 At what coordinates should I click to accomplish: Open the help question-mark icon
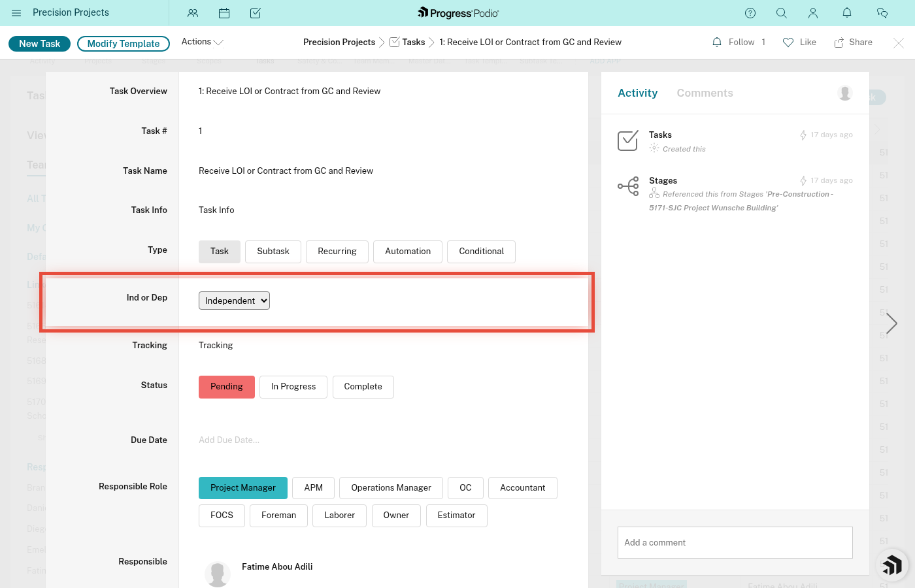tap(750, 13)
